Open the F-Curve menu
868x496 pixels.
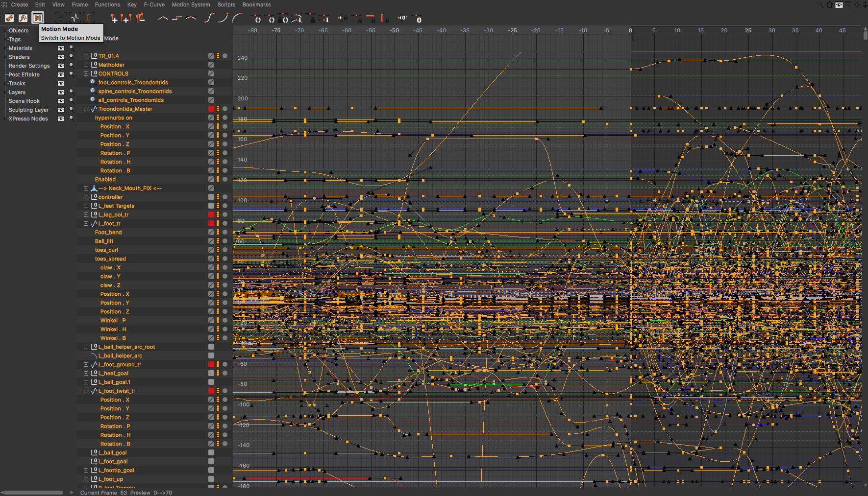click(x=154, y=4)
